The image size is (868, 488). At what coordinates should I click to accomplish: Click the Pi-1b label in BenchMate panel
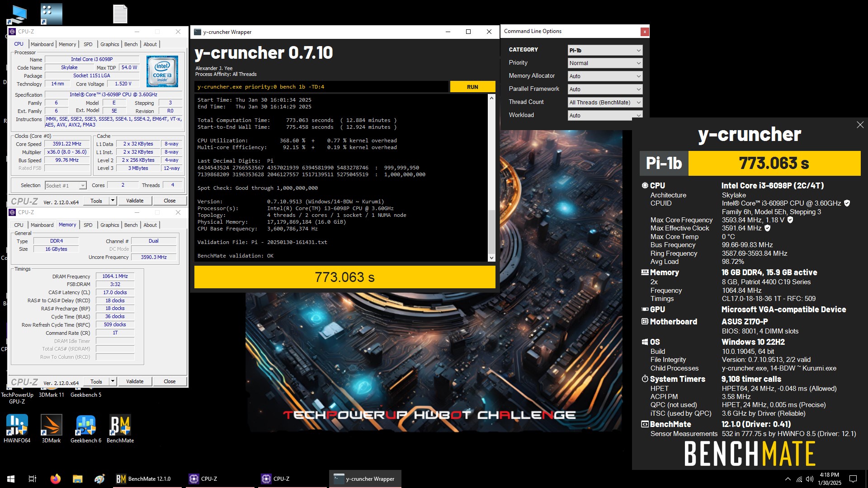(664, 163)
